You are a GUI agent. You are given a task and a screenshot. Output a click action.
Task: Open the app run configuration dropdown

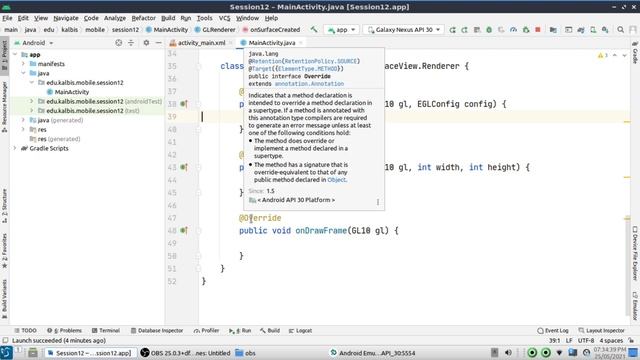pos(341,30)
